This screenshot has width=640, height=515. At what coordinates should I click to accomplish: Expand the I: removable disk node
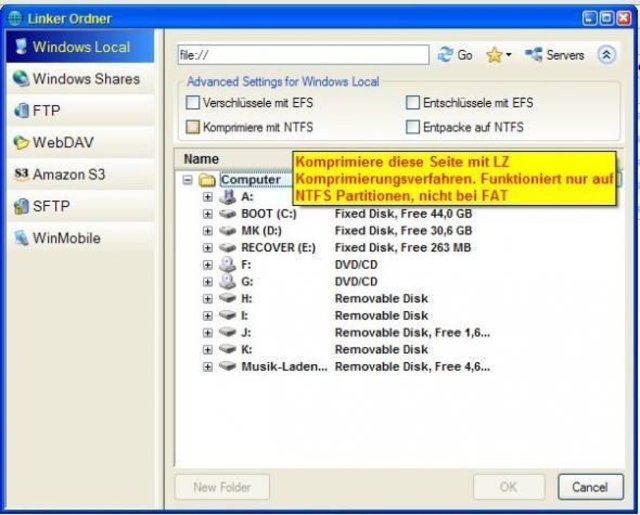(208, 316)
